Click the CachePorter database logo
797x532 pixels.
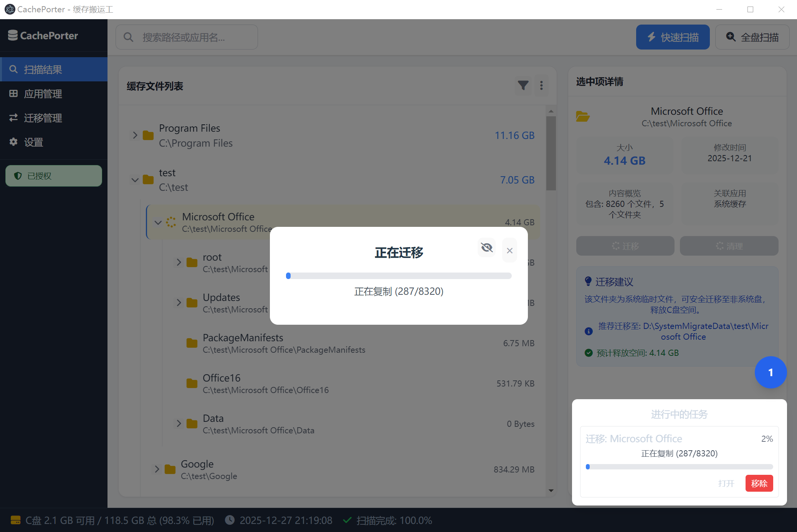click(x=13, y=35)
